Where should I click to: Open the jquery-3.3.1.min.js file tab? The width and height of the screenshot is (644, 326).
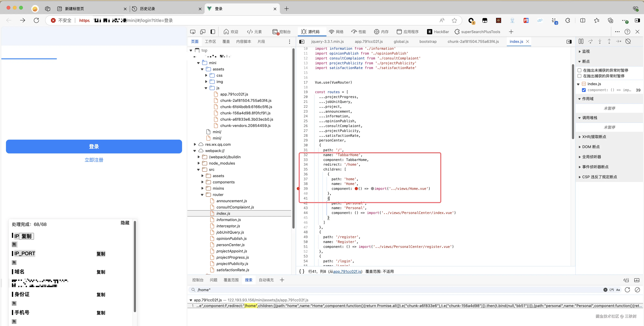point(327,42)
